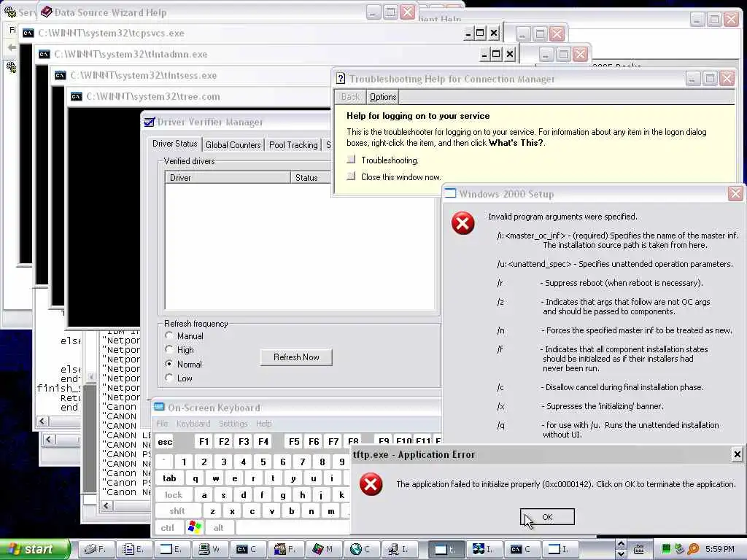Click the Windows 2000 Setup title bar icon
747x560 pixels.
pyautogui.click(x=450, y=193)
